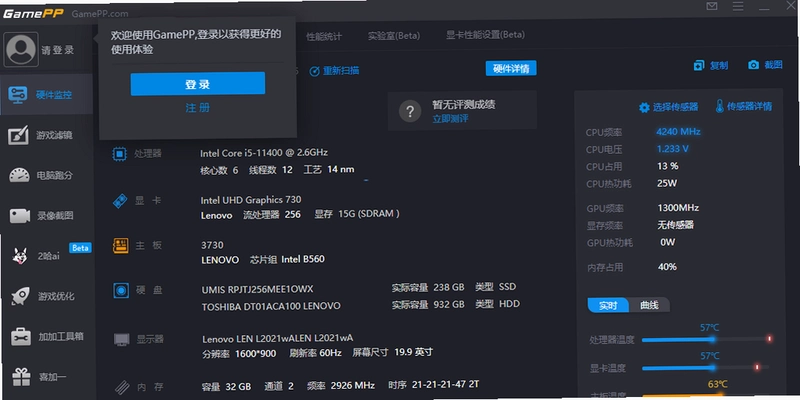Click CPU电压 value 1.233 V

[x=672, y=148]
